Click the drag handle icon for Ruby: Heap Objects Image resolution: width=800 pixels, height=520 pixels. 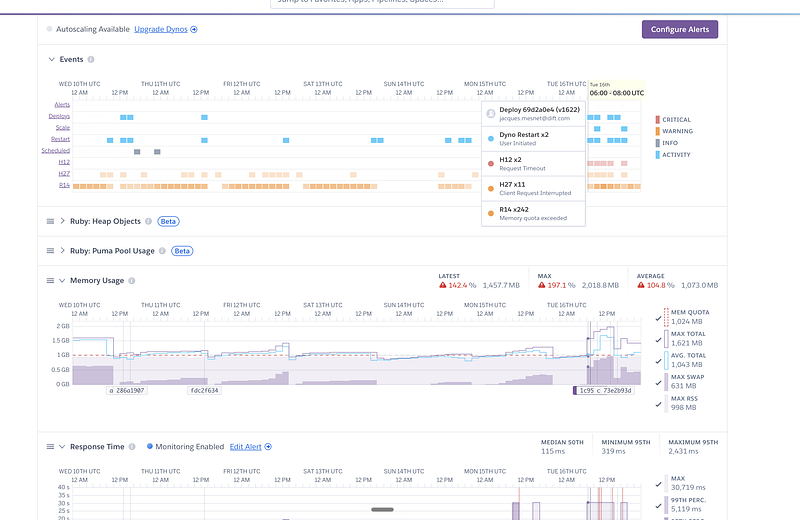tap(50, 221)
